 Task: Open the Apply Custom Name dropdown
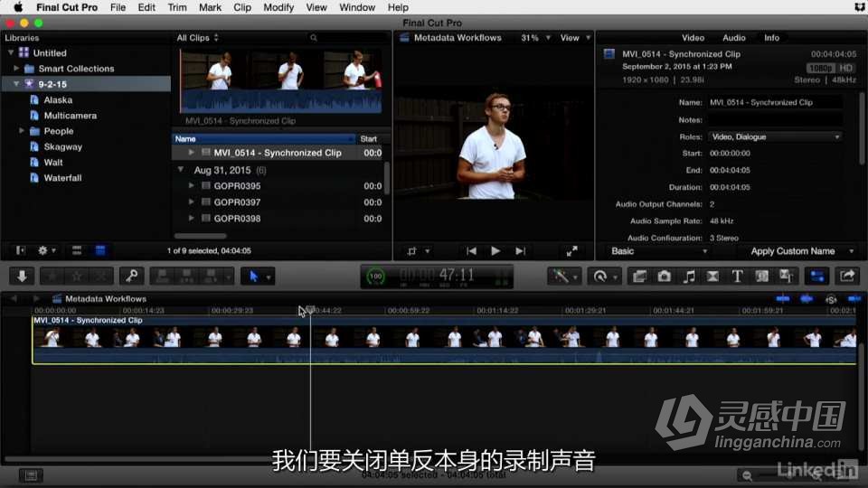(802, 251)
